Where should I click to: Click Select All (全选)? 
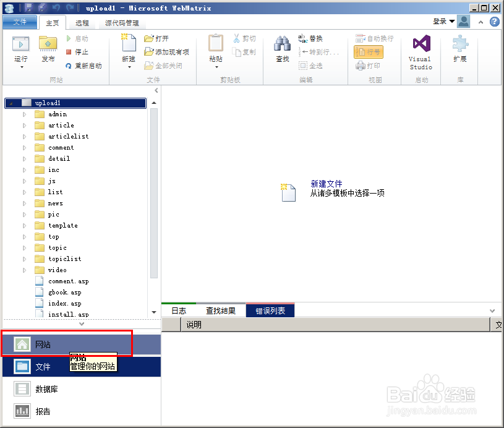(310, 66)
